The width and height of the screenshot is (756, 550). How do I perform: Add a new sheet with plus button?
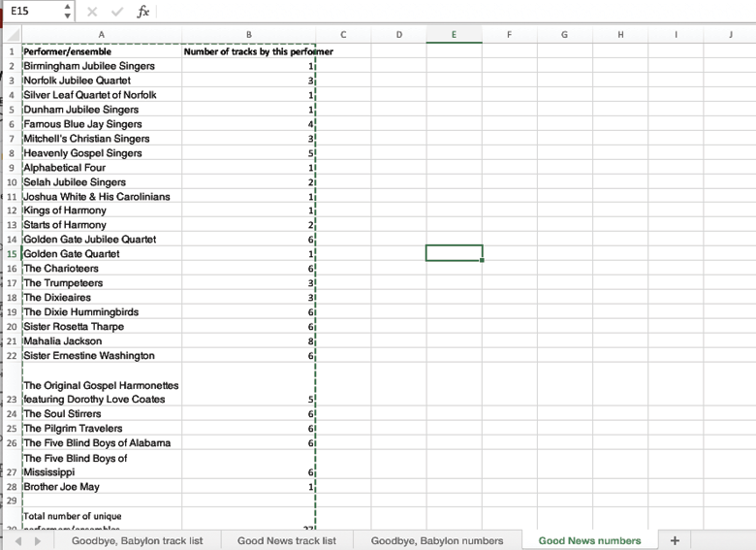[675, 540]
